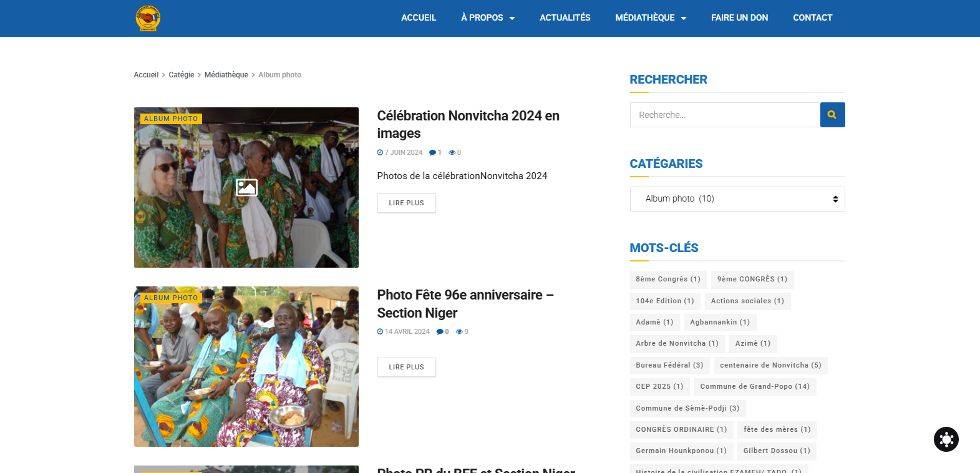This screenshot has height=473, width=980.
Task: Click Médiathèque breadcrumb link
Action: pyautogui.click(x=226, y=75)
